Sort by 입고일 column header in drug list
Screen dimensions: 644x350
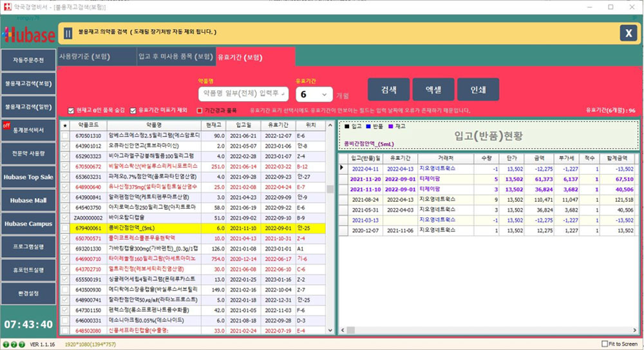click(243, 125)
